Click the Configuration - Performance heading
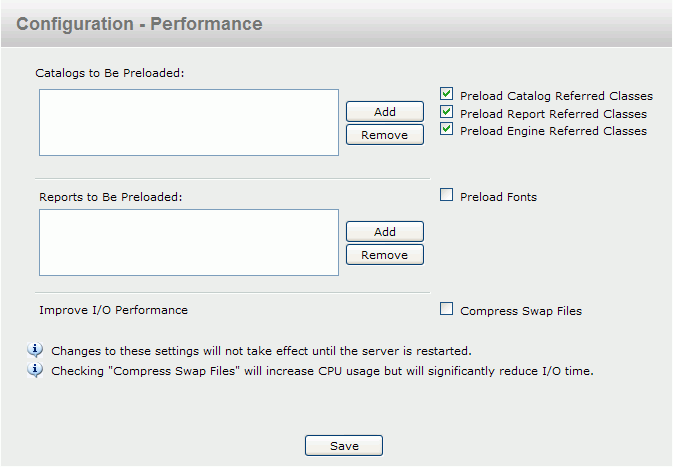 139,24
